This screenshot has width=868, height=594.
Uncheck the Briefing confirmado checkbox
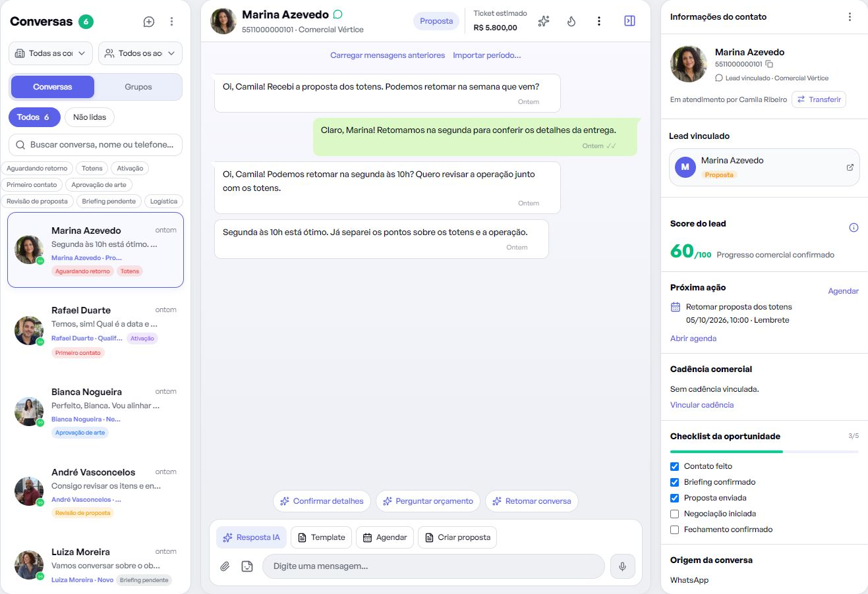(674, 482)
